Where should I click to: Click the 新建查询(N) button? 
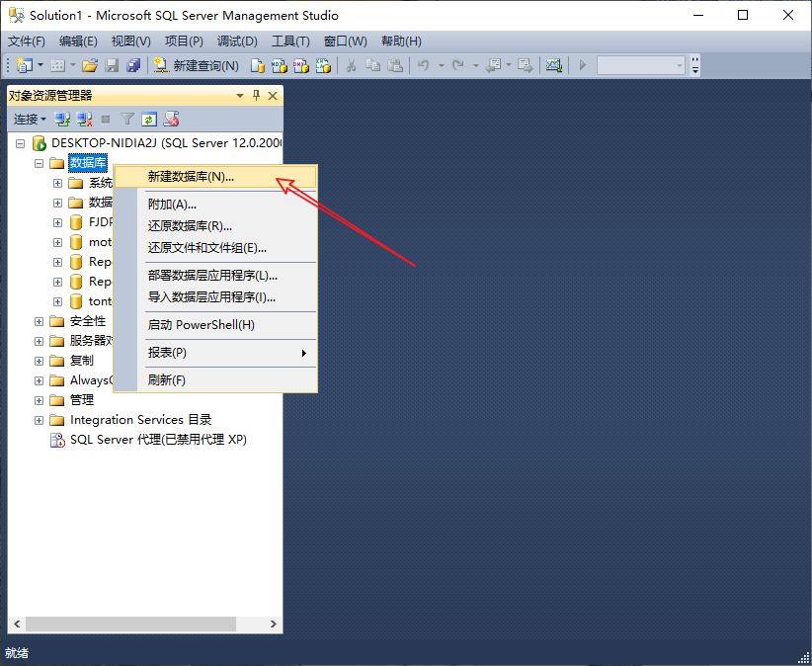(197, 65)
